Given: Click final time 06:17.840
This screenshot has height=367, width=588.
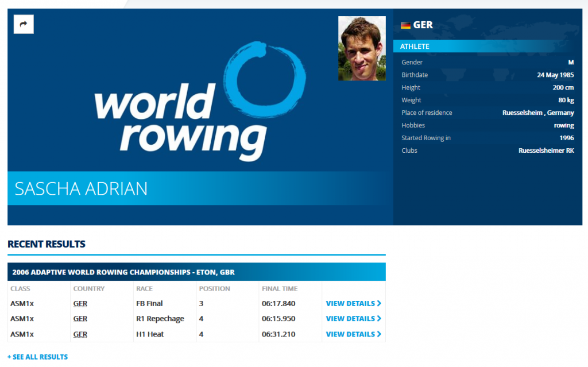Looking at the screenshot, I should click(x=278, y=303).
